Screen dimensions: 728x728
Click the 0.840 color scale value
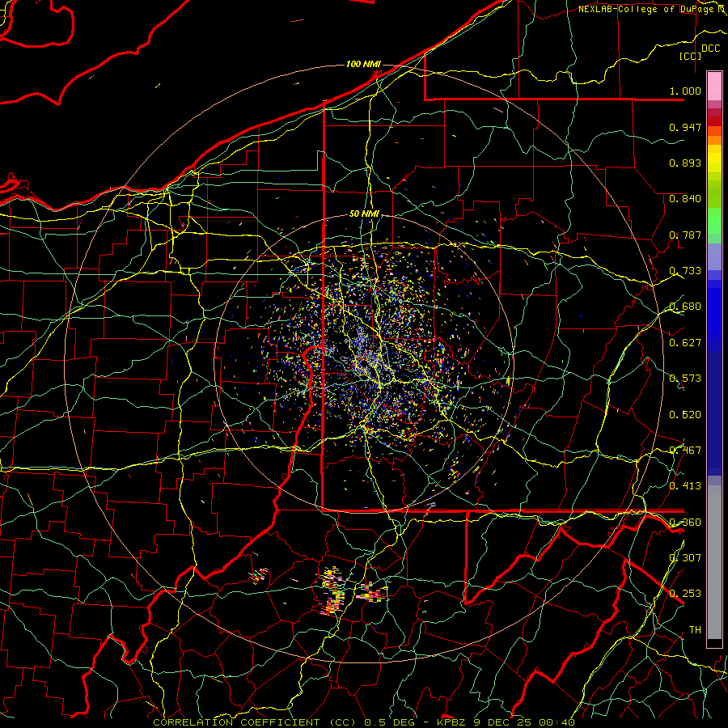(x=685, y=199)
